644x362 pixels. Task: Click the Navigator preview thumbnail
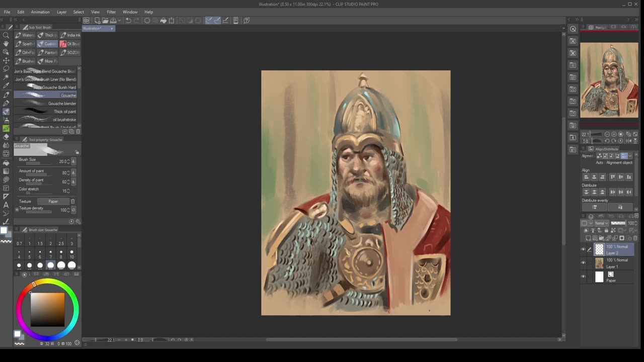609,80
